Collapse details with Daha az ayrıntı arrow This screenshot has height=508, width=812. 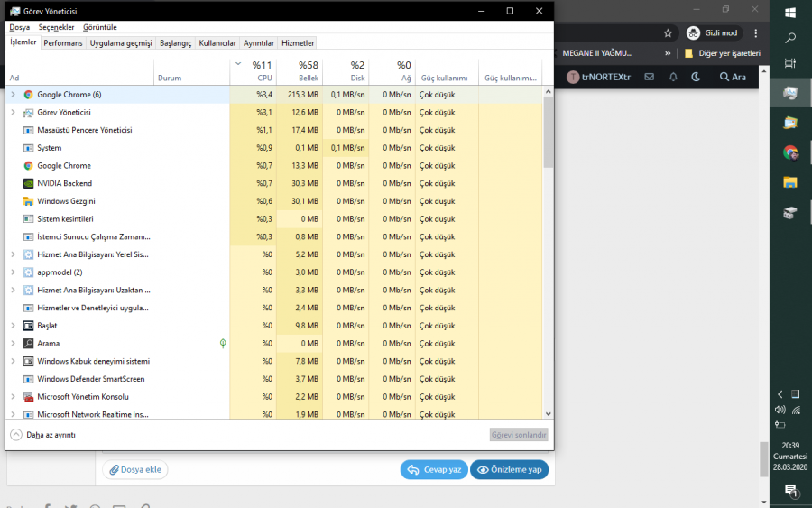click(x=16, y=435)
